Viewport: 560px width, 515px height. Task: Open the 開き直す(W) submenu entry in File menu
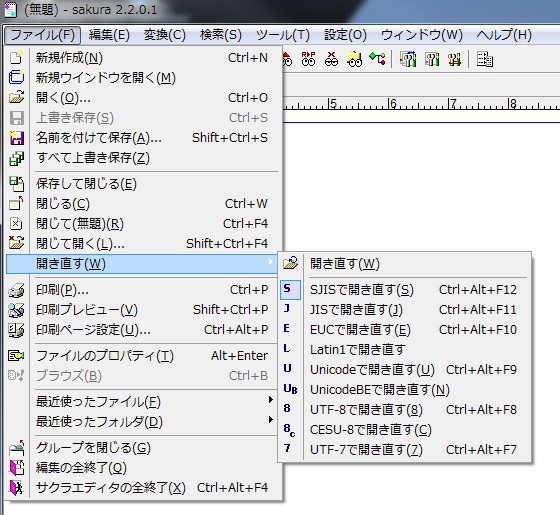(x=142, y=264)
